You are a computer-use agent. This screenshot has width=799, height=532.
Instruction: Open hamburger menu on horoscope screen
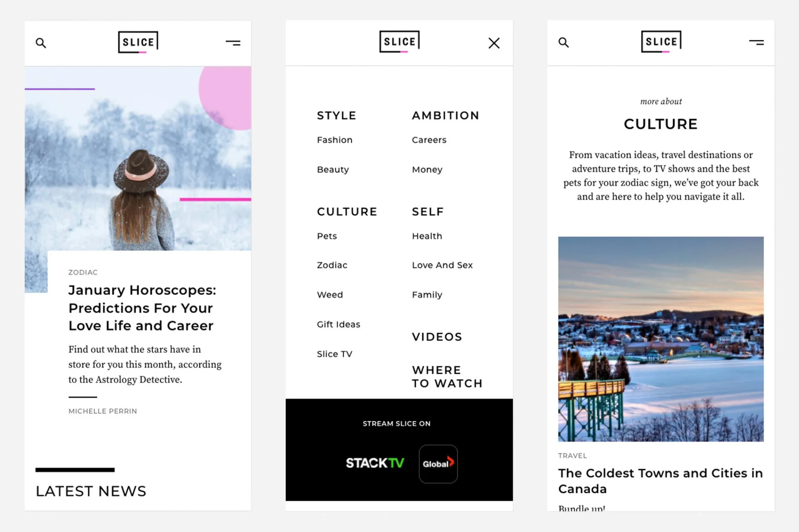pyautogui.click(x=233, y=42)
